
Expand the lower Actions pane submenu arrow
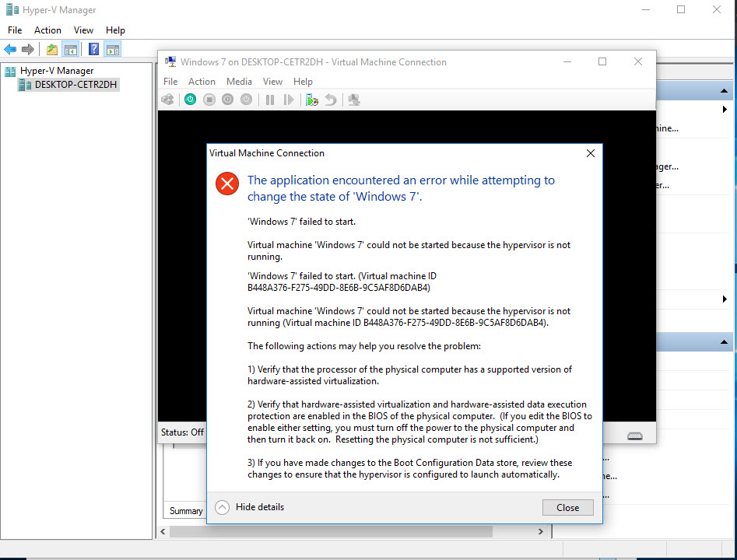(x=725, y=299)
